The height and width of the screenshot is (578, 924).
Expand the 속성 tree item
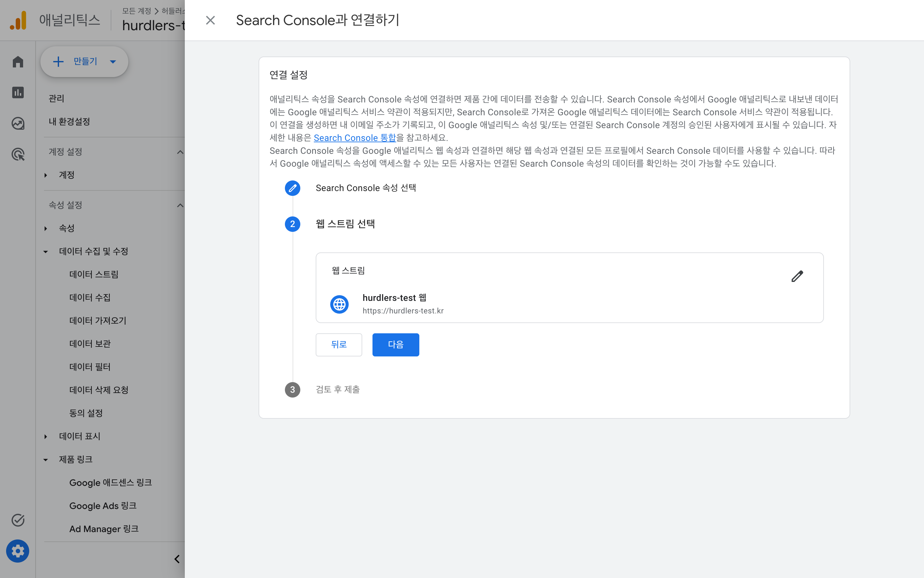[x=46, y=229]
